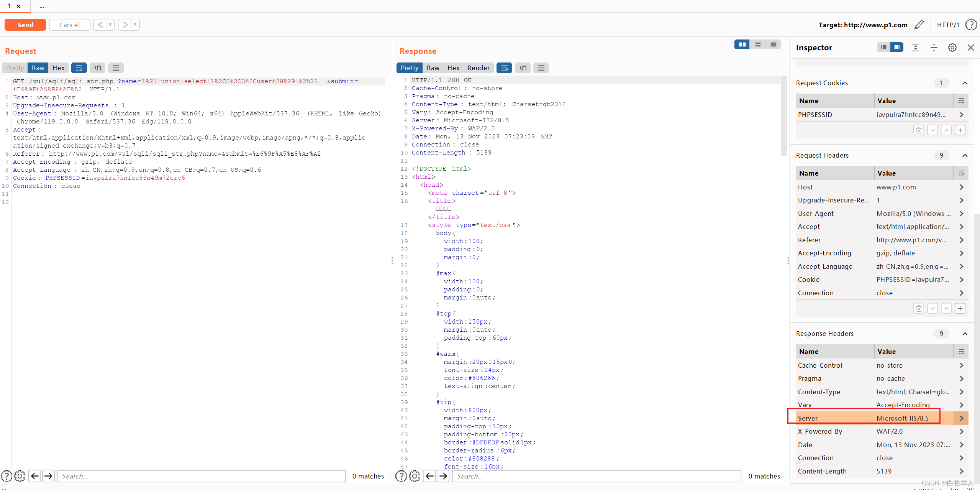980x490 pixels.
Task: Click the Repeater help question icon
Action: [971, 25]
